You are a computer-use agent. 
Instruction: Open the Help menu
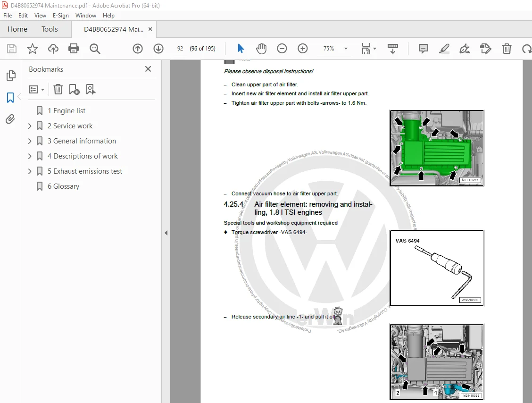click(x=108, y=15)
